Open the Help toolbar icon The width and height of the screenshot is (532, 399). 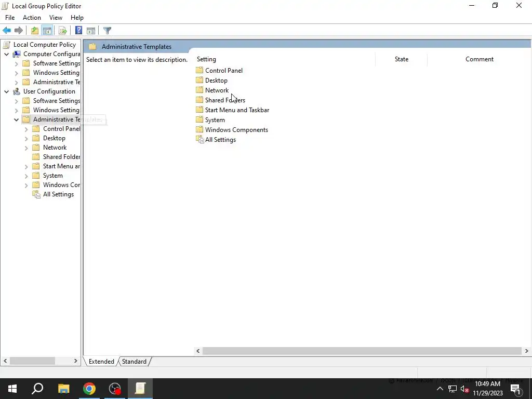tap(78, 31)
